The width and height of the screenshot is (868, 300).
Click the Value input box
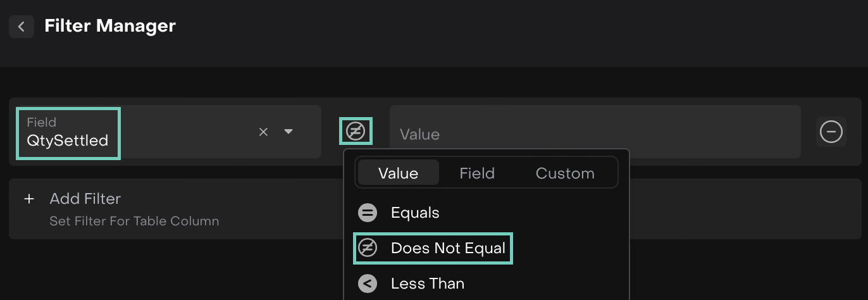tap(595, 133)
